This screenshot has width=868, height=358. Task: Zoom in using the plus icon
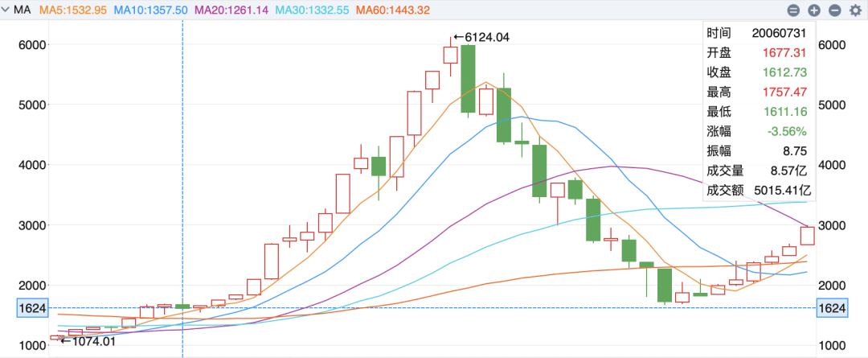click(x=814, y=10)
